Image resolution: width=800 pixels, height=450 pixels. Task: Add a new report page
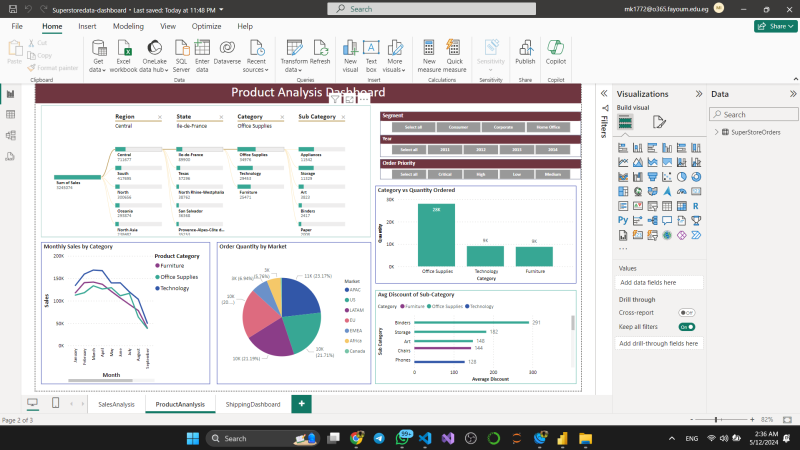301,403
